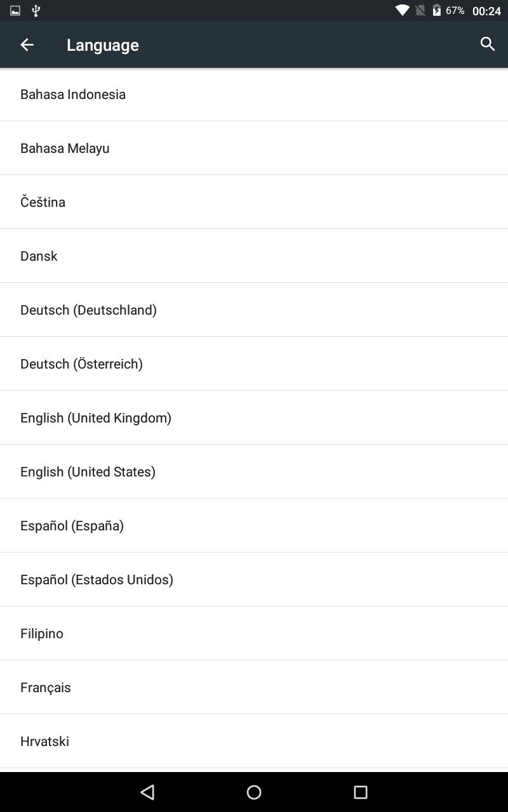Open the recent apps square button
Image resolution: width=508 pixels, height=812 pixels.
tap(361, 792)
